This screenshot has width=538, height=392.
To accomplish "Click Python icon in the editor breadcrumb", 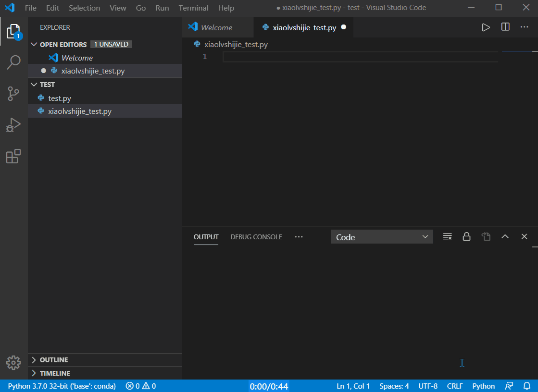I will pos(197,44).
